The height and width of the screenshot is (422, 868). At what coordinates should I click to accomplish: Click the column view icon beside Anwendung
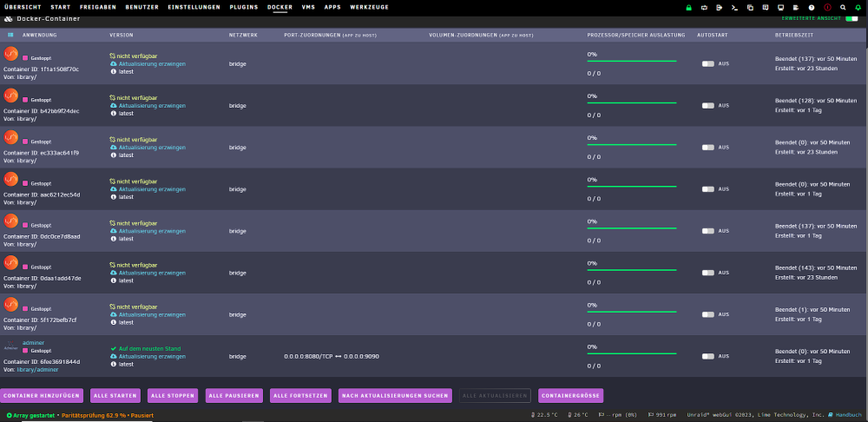click(x=10, y=35)
